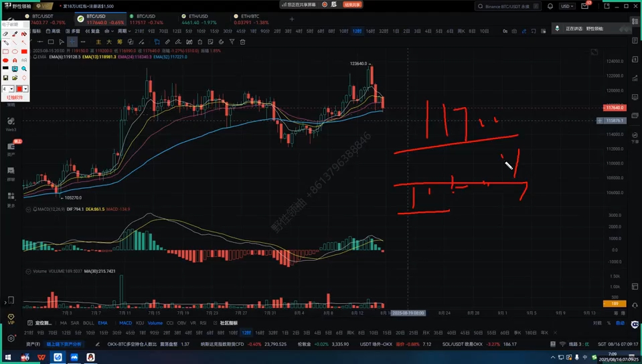Viewport: 642px width, 364px height.
Task: Open the 周期 period dropdown
Action: click(x=124, y=31)
